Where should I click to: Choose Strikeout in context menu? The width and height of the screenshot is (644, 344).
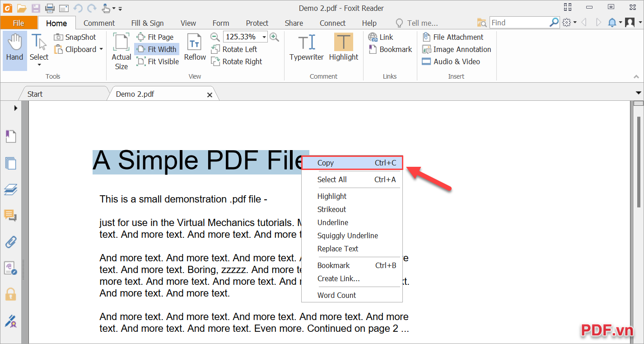(352, 209)
